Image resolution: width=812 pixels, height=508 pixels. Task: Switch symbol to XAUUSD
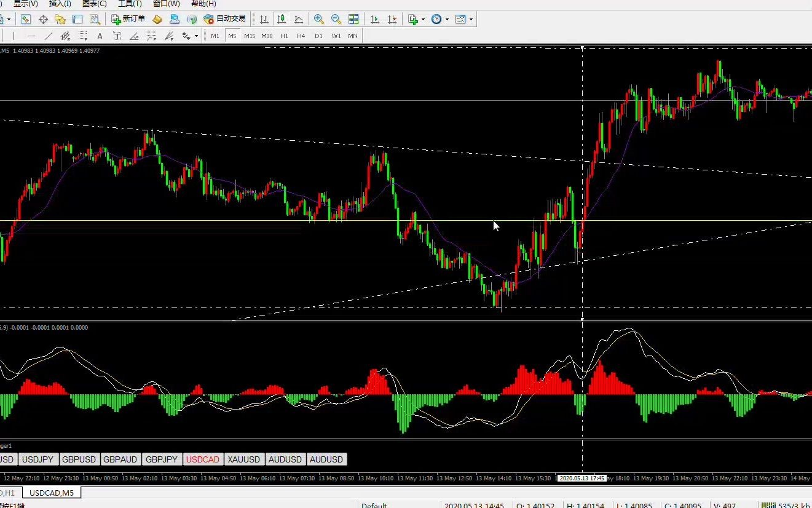click(244, 459)
